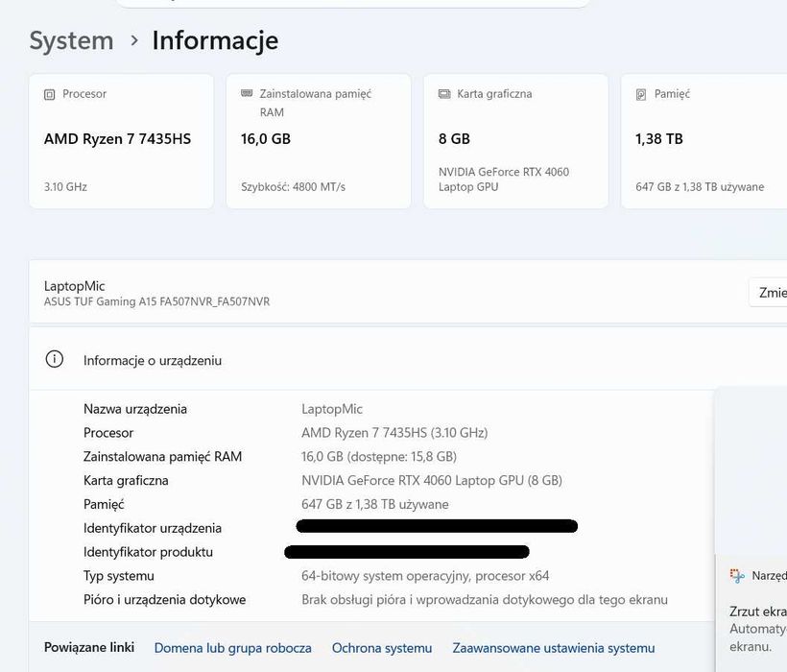The image size is (787, 672).
Task: Click the 'Typ systemu' row label
Action: pyautogui.click(x=118, y=576)
